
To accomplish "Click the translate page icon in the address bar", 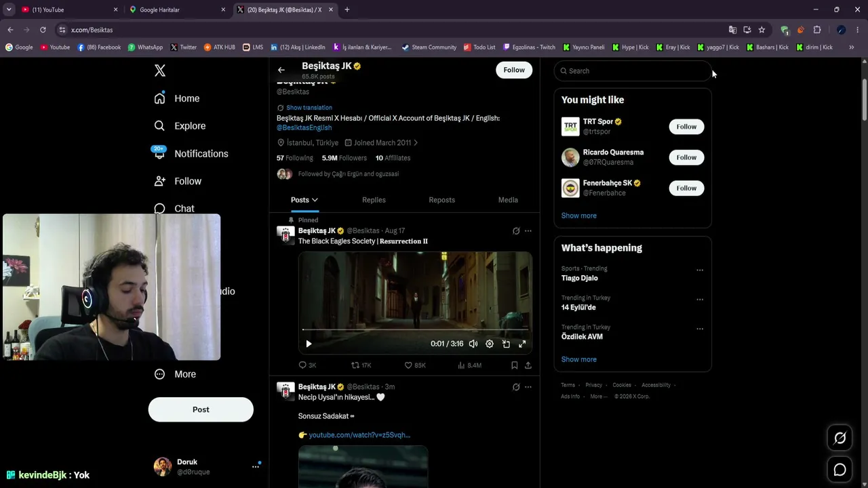I will click(732, 30).
